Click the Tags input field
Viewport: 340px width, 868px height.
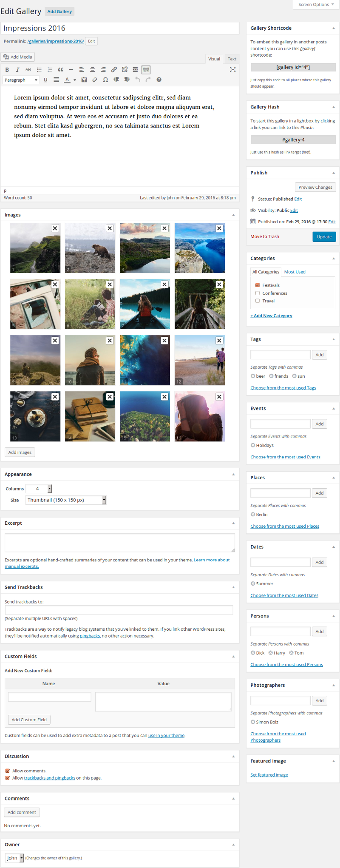click(x=280, y=355)
